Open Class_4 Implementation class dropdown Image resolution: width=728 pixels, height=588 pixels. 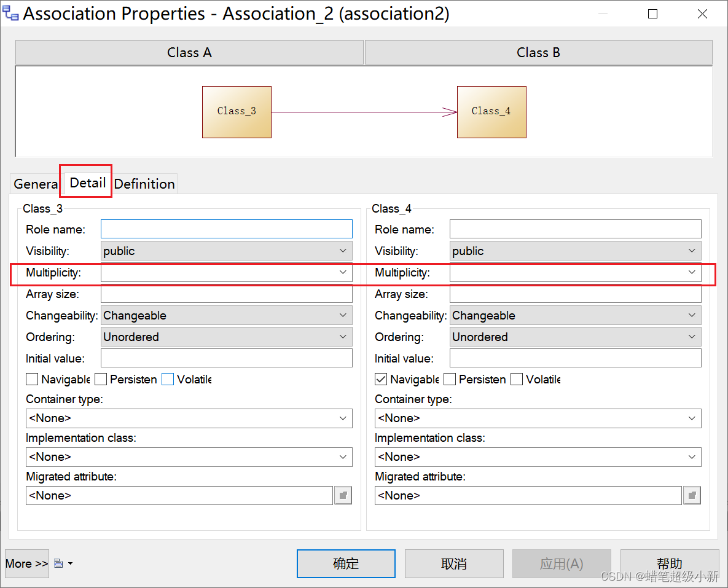coord(538,457)
